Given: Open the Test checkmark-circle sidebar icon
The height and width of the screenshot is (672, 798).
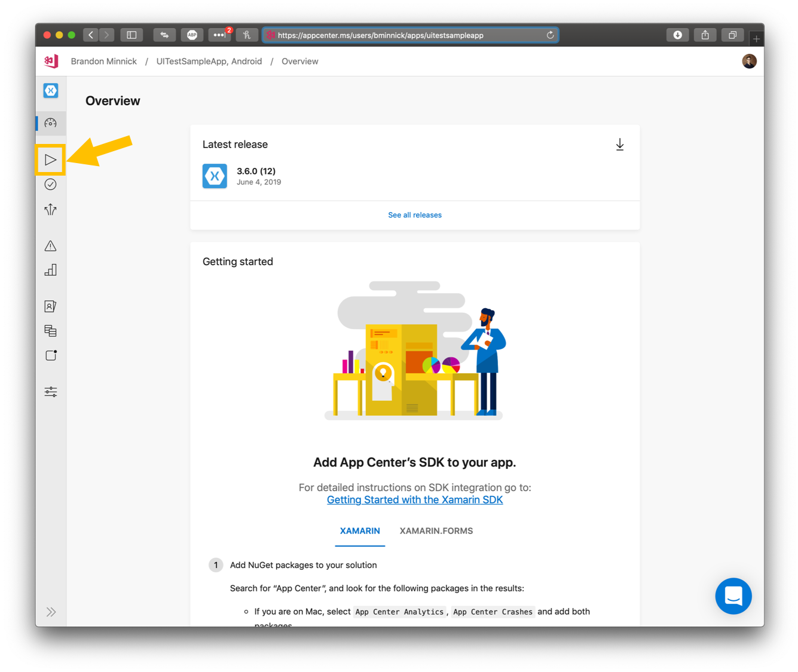Looking at the screenshot, I should point(51,185).
